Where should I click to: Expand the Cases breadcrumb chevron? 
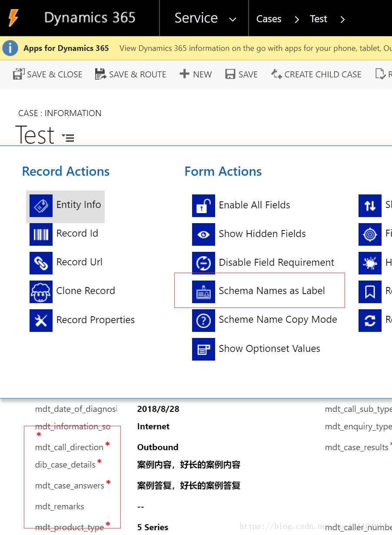coord(297,19)
